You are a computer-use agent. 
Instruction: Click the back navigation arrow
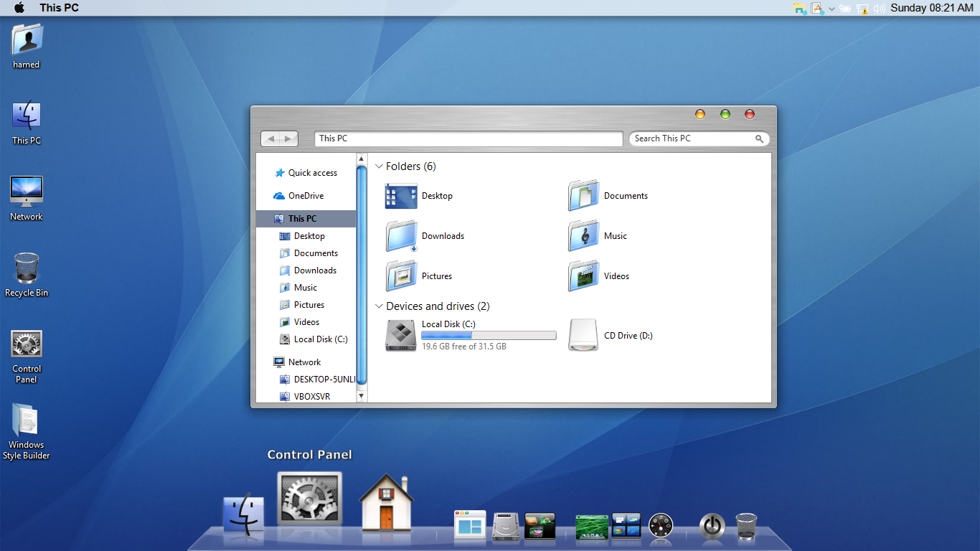point(271,139)
